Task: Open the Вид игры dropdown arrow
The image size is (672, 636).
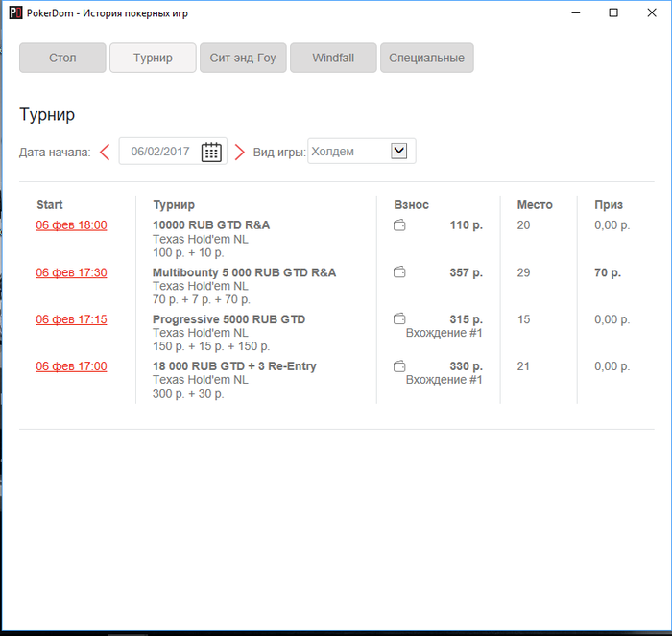Action: tap(399, 151)
